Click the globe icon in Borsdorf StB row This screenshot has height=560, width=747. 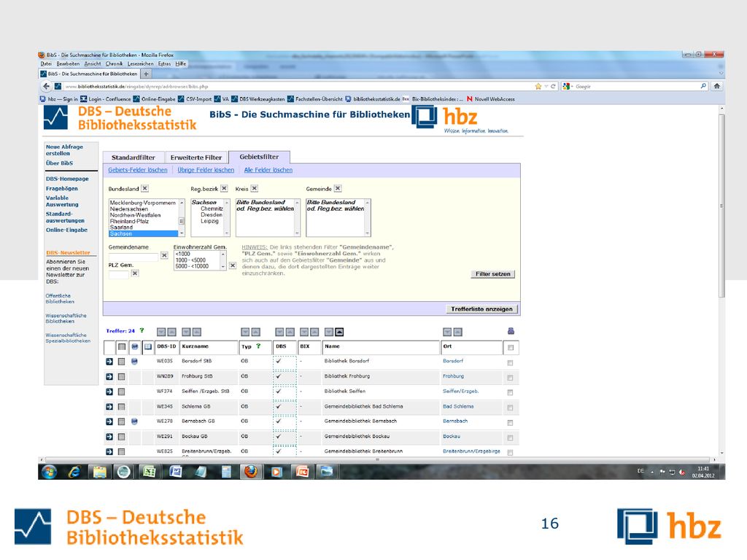134,362
